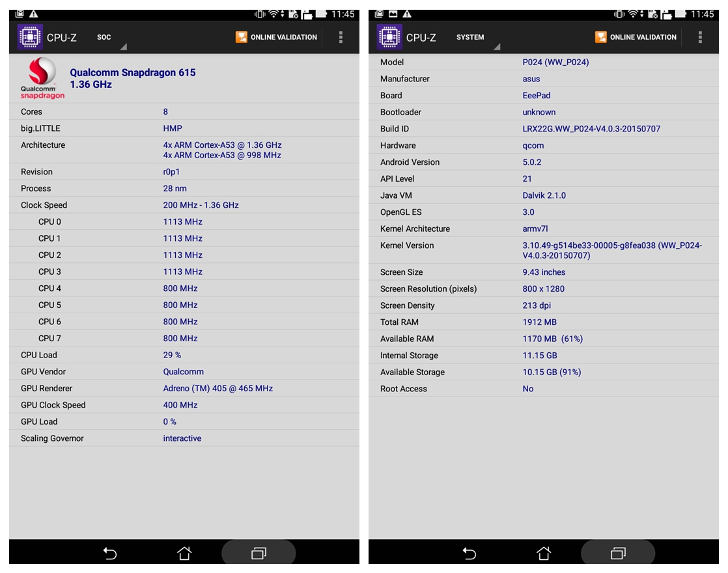
Task: Tap clock 11:45 on SYSTEM screen
Action: click(x=702, y=14)
